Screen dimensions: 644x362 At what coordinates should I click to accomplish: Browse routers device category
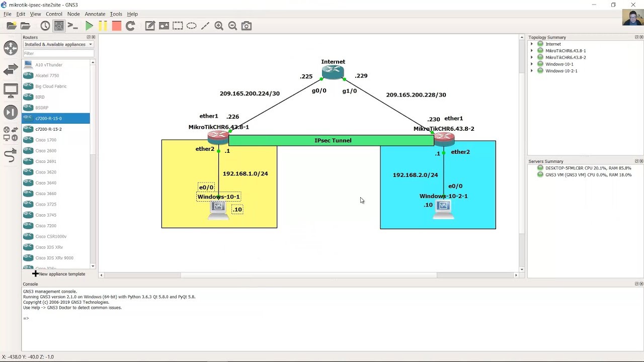(11, 48)
